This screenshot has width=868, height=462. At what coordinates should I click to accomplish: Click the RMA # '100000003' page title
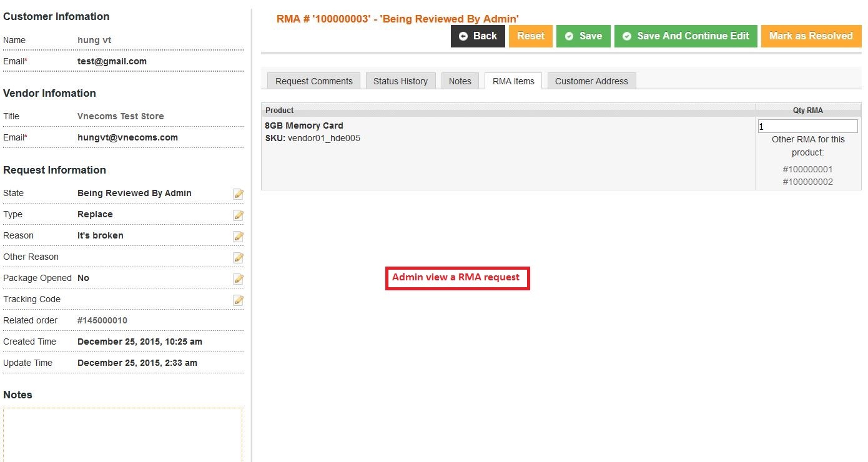(398, 19)
